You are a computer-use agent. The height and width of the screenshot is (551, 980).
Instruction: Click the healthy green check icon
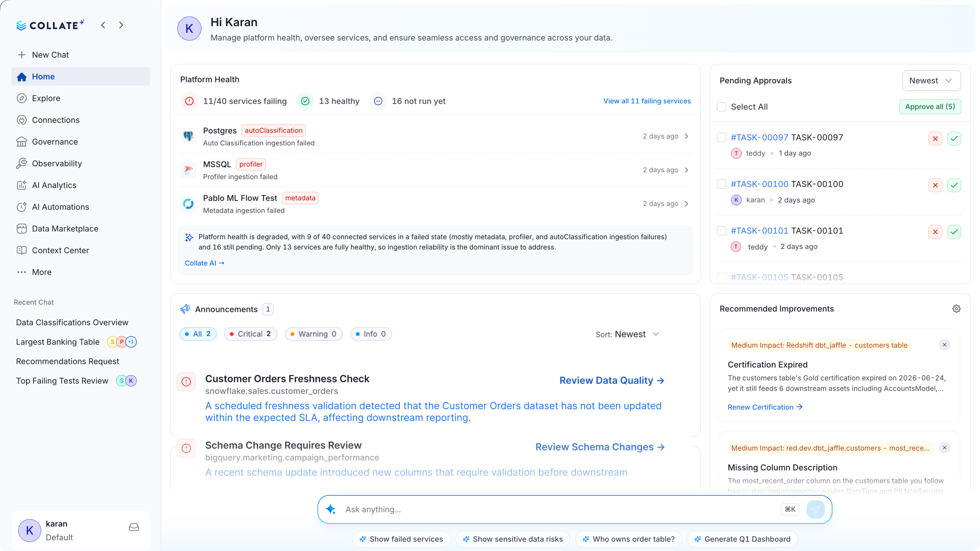point(305,101)
